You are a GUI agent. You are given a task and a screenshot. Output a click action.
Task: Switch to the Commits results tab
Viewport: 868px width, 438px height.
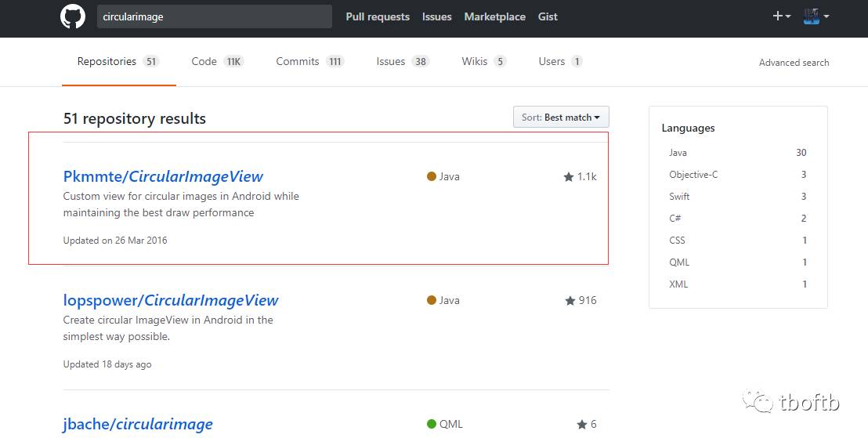[310, 61]
